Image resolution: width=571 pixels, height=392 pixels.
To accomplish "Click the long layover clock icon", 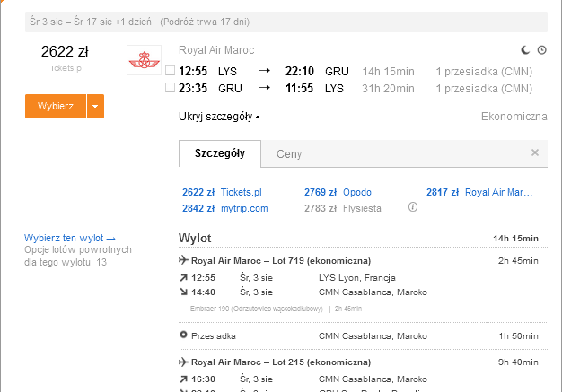I will tap(542, 50).
